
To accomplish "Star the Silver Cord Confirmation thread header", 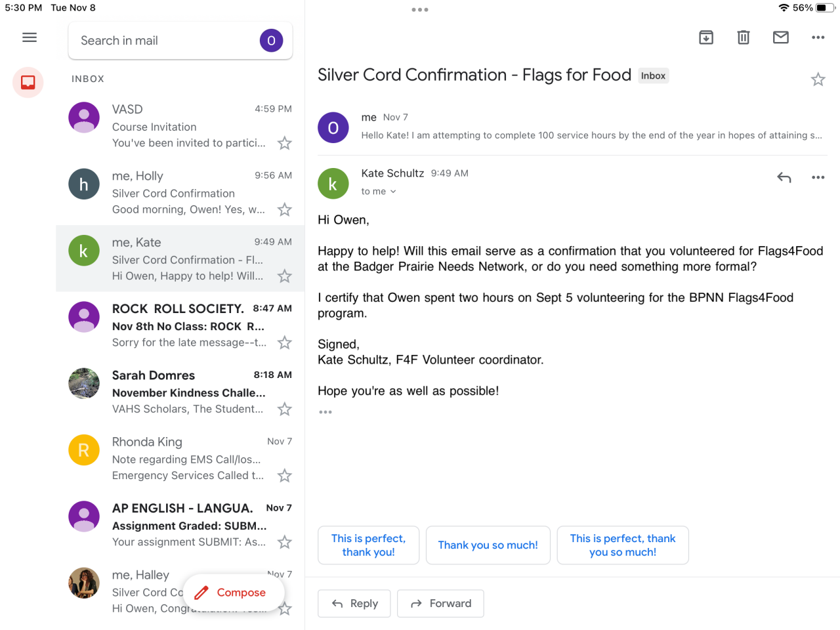I will click(x=818, y=79).
